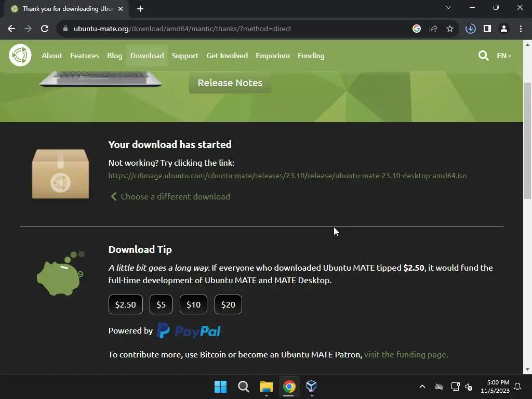The height and width of the screenshot is (399, 532).
Task: Share this page icon
Action: pos(433,29)
